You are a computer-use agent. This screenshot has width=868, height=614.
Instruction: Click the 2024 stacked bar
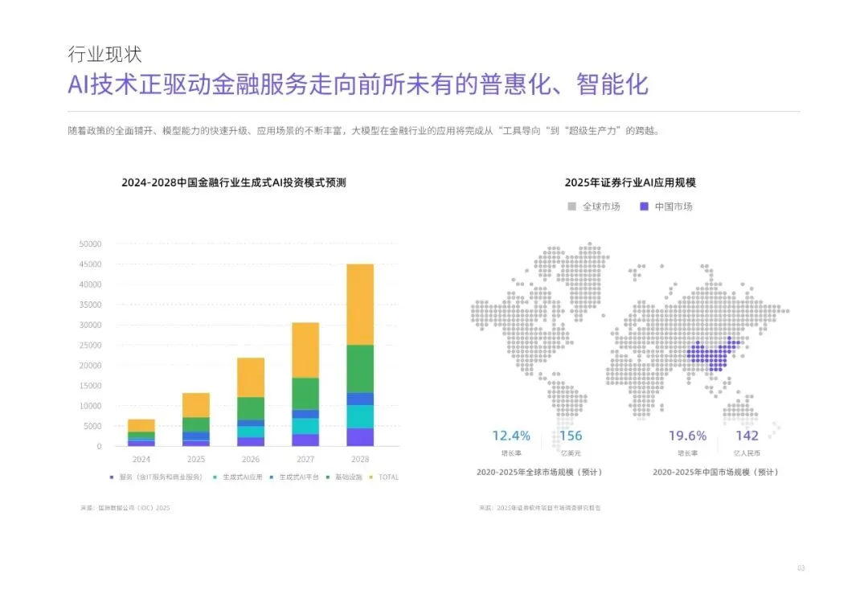141,433
